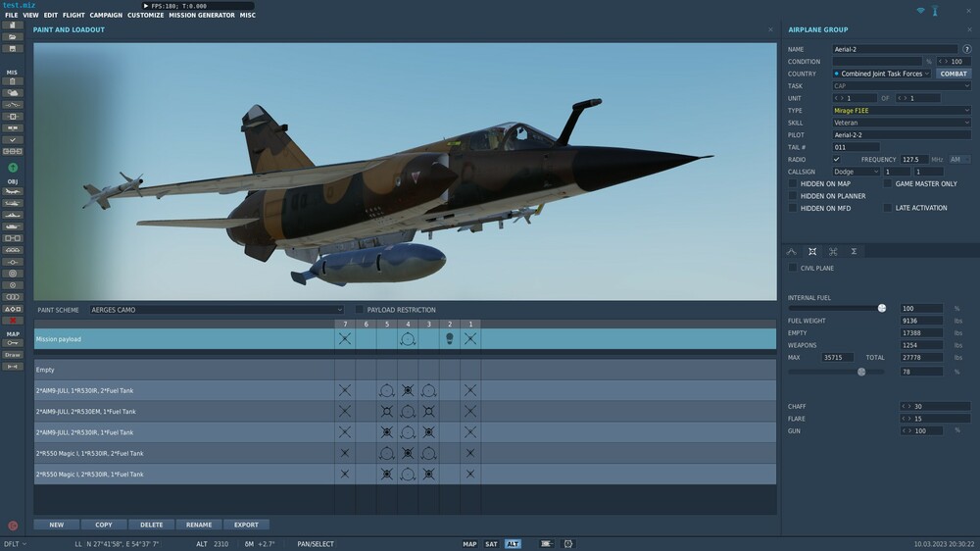The height and width of the screenshot is (551, 980).
Task: Click the weather cloud icon in sidebar
Action: pos(13,92)
